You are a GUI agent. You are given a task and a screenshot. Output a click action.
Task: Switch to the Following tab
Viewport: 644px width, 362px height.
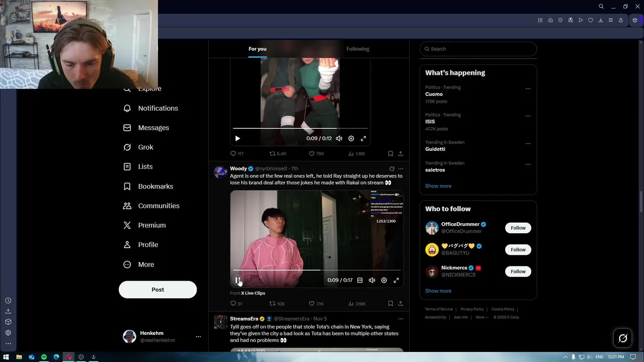tap(358, 49)
